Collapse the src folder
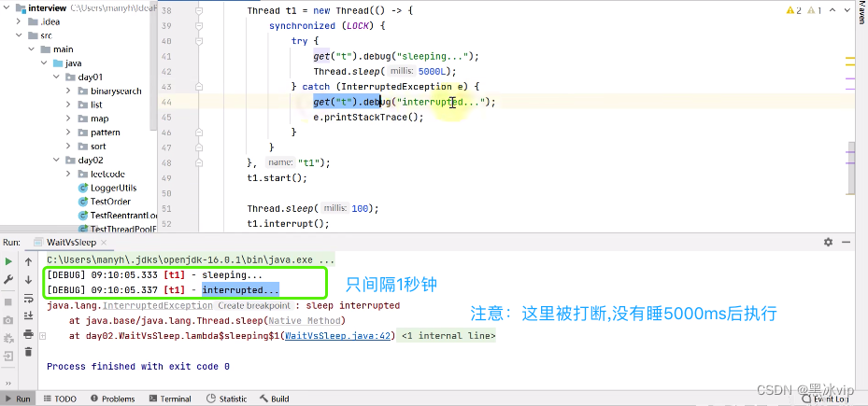 pyautogui.click(x=19, y=35)
